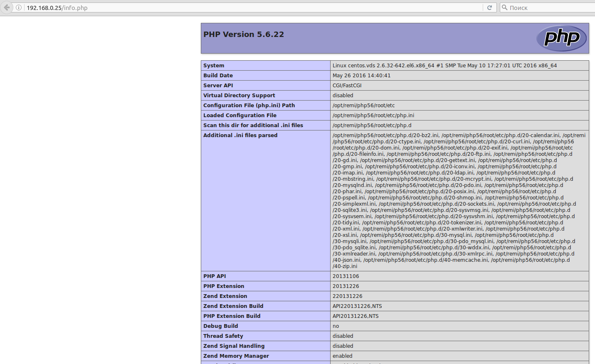Click the Thread Safety label

tap(223, 336)
